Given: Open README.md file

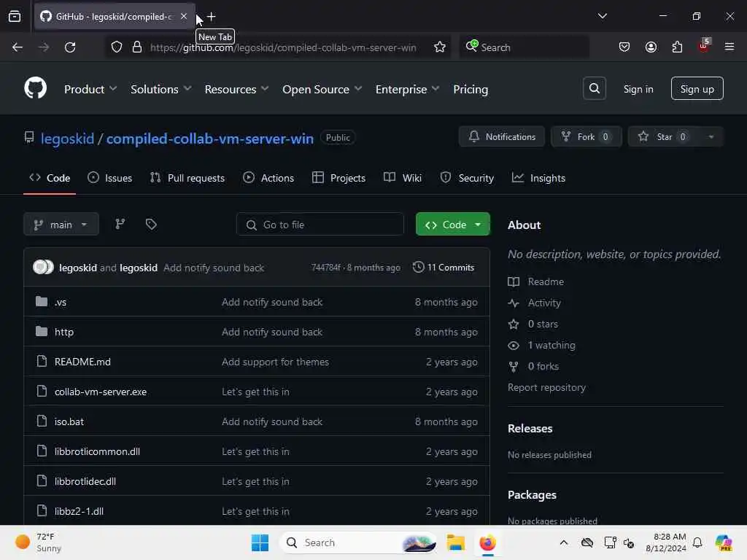Looking at the screenshot, I should (x=82, y=362).
